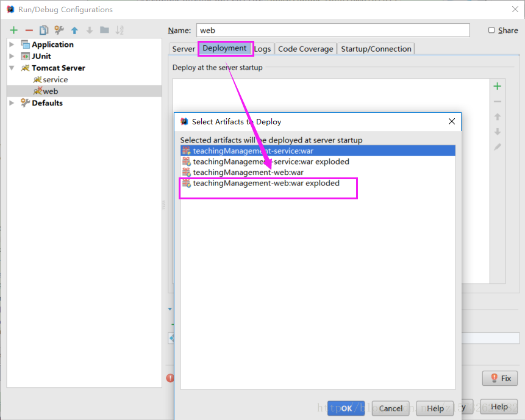Switch to the Logs tab
The width and height of the screenshot is (525, 420).
pyautogui.click(x=263, y=49)
